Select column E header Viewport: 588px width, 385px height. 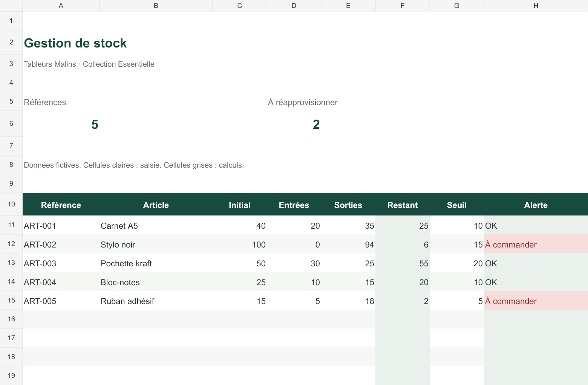pyautogui.click(x=348, y=6)
